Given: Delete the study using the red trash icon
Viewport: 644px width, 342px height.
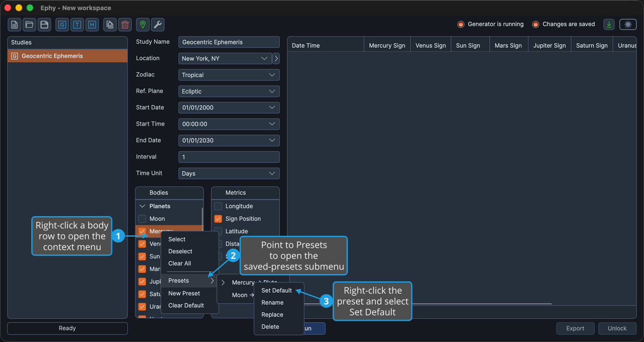Looking at the screenshot, I should click(125, 25).
